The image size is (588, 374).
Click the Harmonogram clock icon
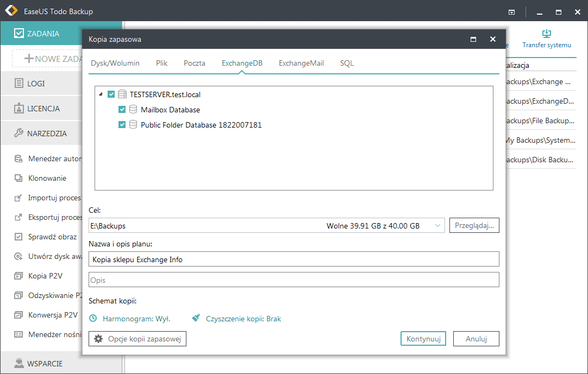pyautogui.click(x=93, y=319)
